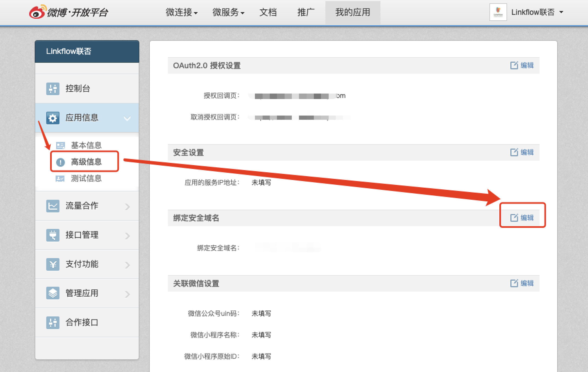Viewport: 588px width, 372px height.
Task: Open the 文档 menu item
Action: [x=268, y=12]
